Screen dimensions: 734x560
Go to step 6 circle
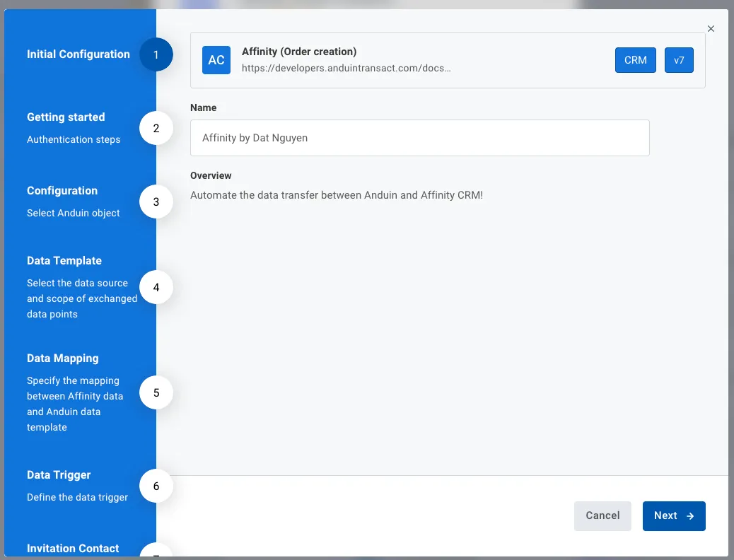(x=156, y=486)
